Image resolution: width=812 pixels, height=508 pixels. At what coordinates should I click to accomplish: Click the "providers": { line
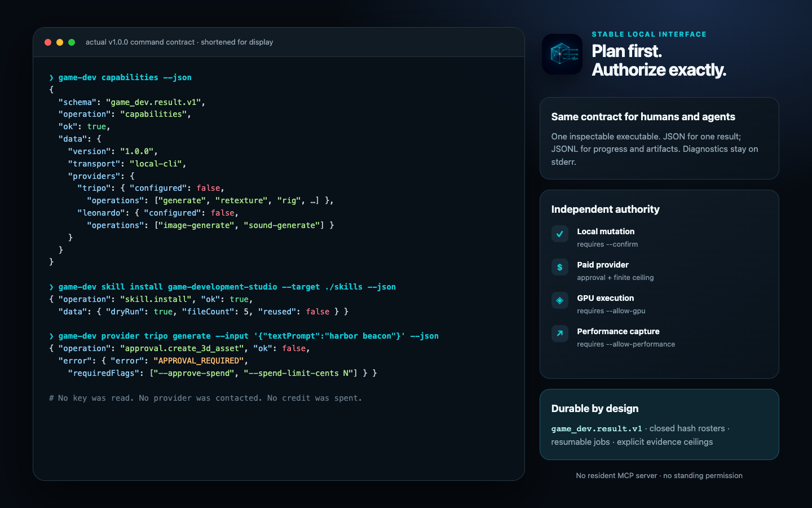[101, 176]
